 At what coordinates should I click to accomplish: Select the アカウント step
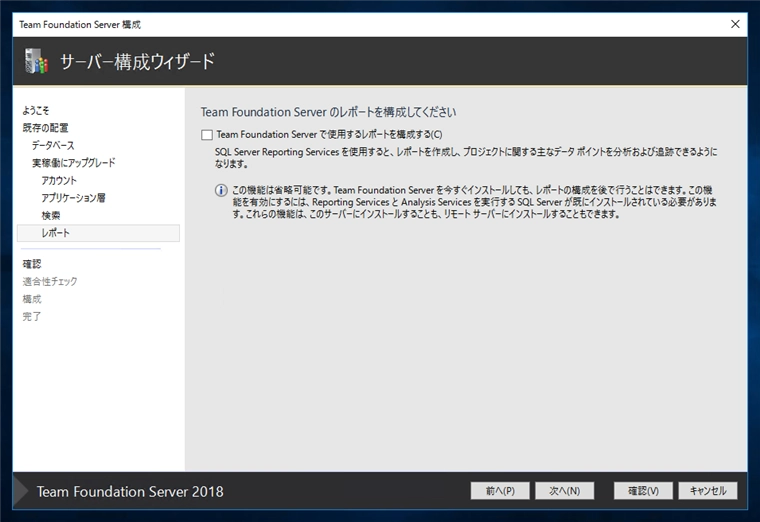[x=59, y=180]
